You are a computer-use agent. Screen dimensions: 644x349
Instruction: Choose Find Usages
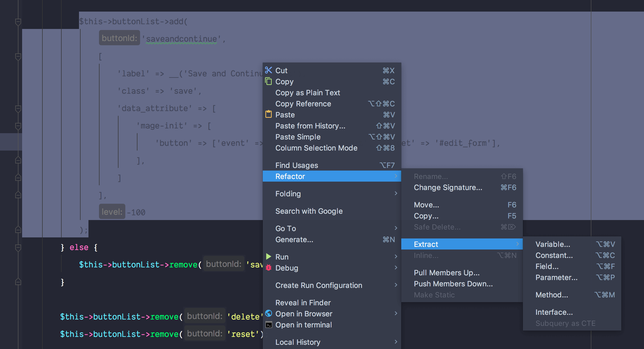[332, 165]
